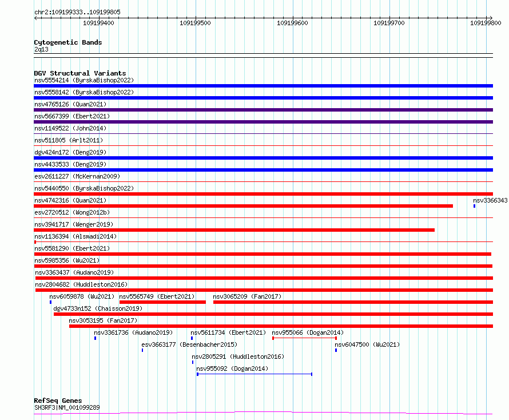
Task: Click nsv6059878 (Wu2021) label
Action: (82, 296)
